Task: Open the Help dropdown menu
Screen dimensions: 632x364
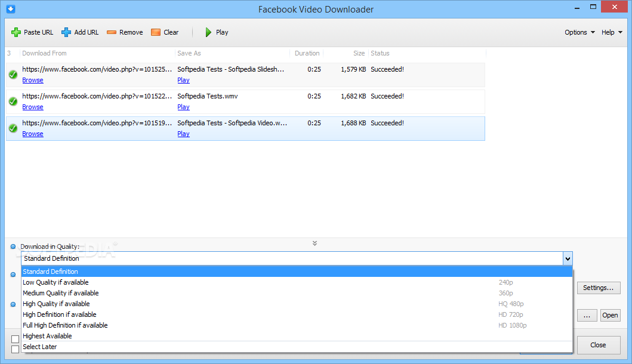Action: click(x=612, y=32)
